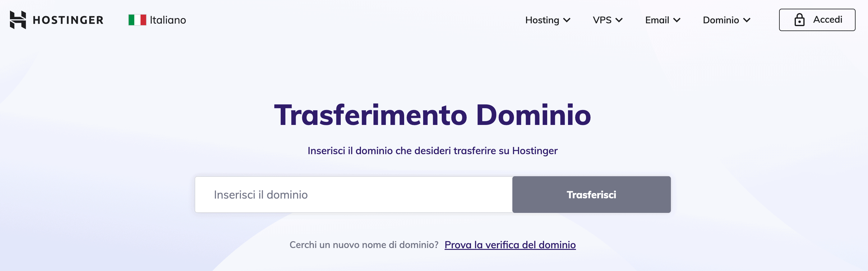
Task: Follow the Prova la verifica del dominio link
Action: [x=510, y=245]
